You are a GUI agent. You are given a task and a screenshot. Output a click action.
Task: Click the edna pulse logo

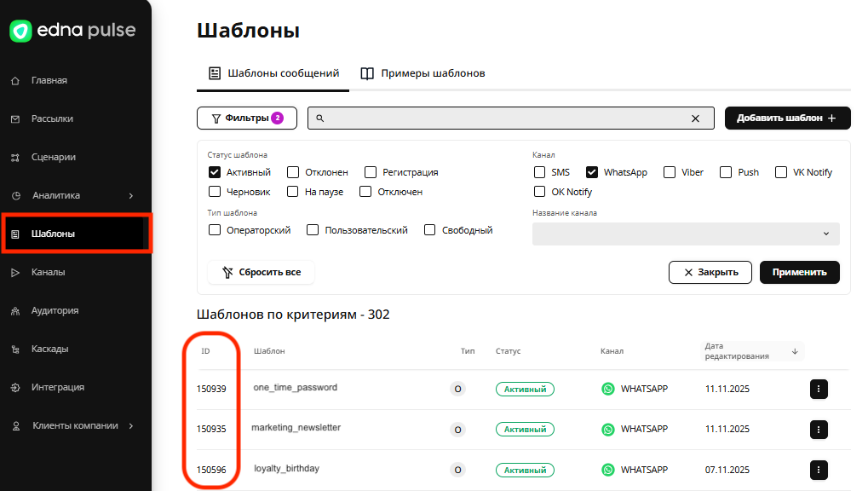(x=72, y=31)
